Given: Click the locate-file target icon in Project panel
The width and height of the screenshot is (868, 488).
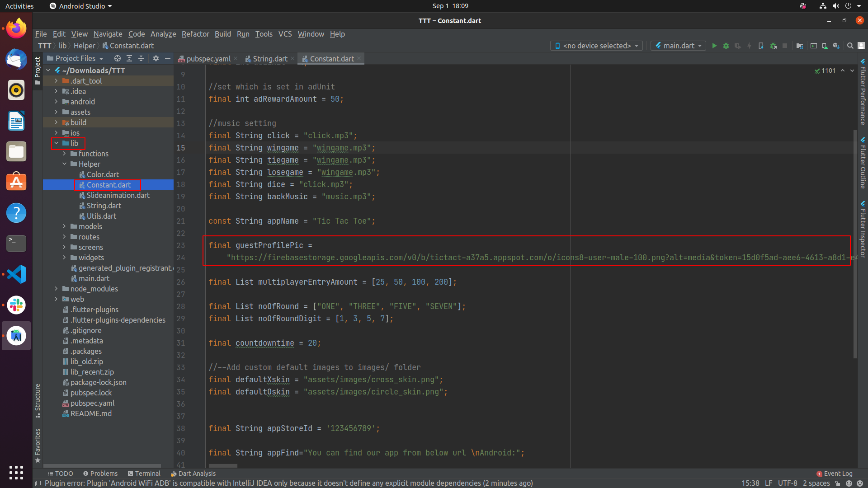Looking at the screenshot, I should coord(118,58).
